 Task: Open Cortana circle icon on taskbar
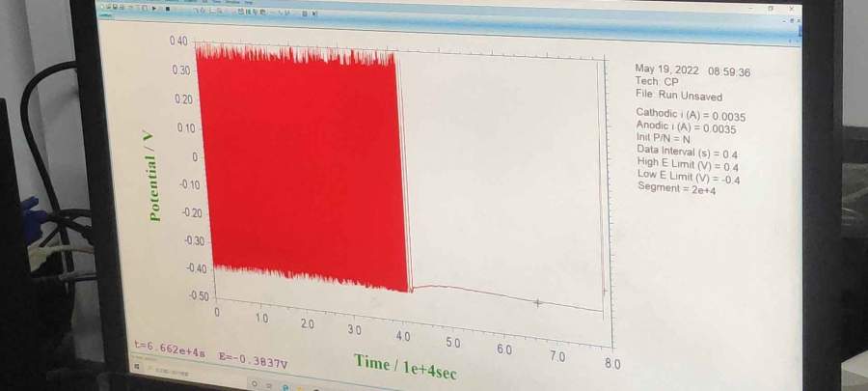pyautogui.click(x=254, y=384)
